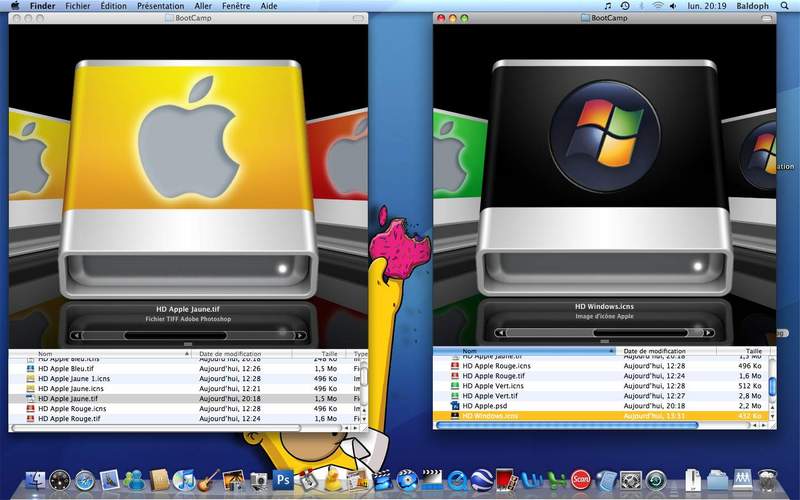The image size is (800, 500).
Task: Open Image Capture camera icon in Dock
Action: point(259,481)
